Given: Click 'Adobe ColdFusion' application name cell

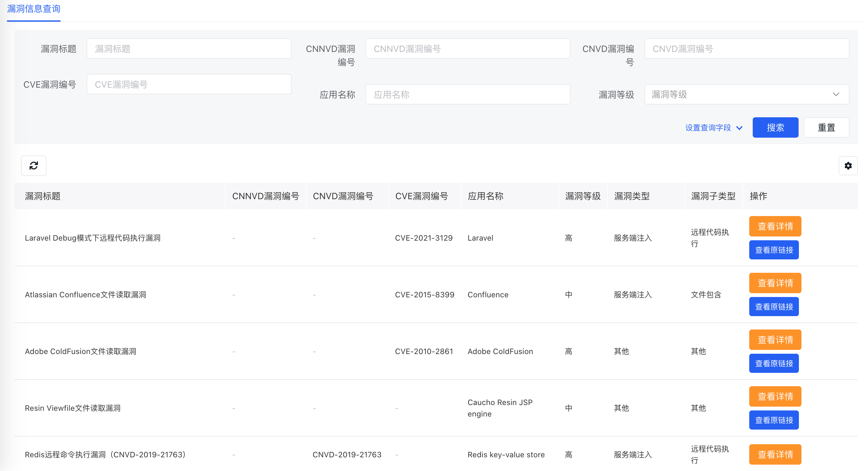Looking at the screenshot, I should tap(500, 351).
